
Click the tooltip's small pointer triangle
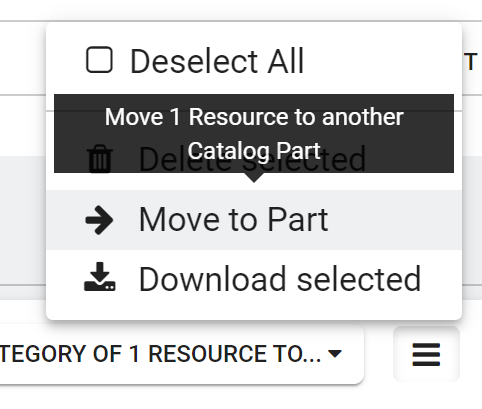coord(254,178)
